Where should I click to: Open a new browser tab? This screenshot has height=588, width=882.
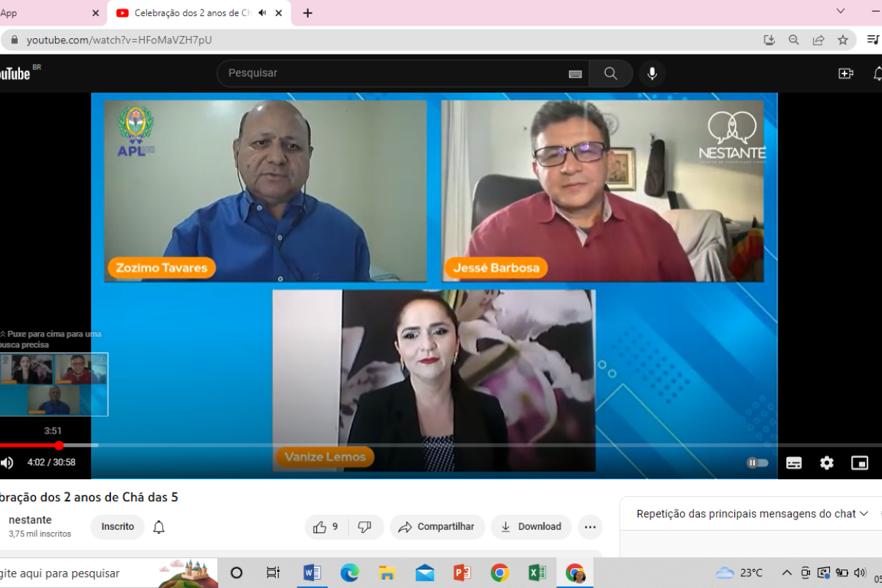click(x=307, y=13)
